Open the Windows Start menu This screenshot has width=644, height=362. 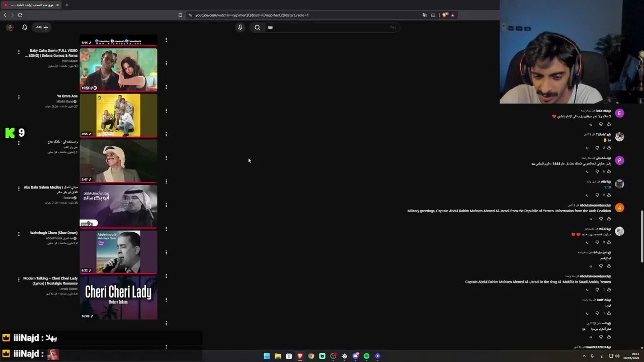[x=267, y=356]
